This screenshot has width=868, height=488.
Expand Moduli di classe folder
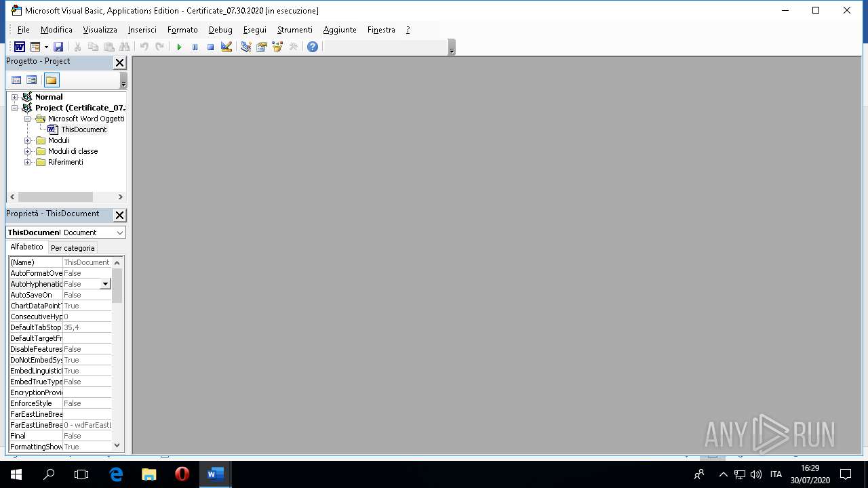coord(28,151)
